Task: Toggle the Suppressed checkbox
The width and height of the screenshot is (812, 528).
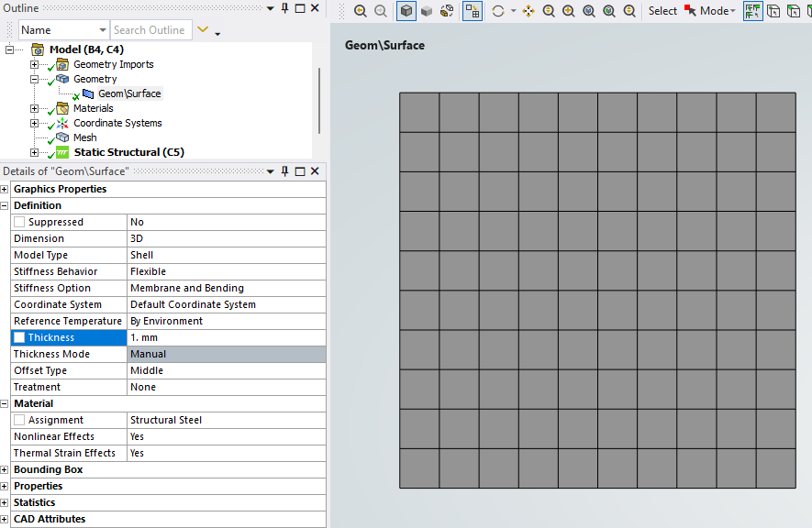Action: [20, 221]
